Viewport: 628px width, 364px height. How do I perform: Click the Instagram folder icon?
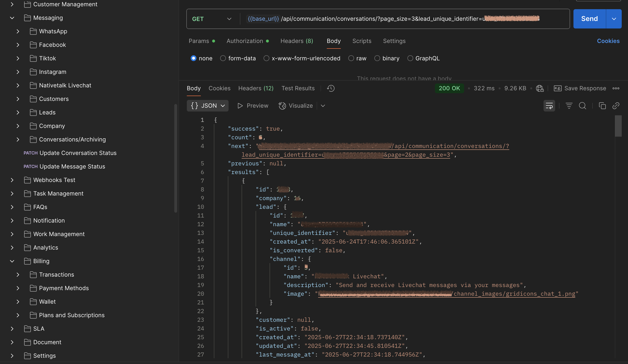click(33, 72)
